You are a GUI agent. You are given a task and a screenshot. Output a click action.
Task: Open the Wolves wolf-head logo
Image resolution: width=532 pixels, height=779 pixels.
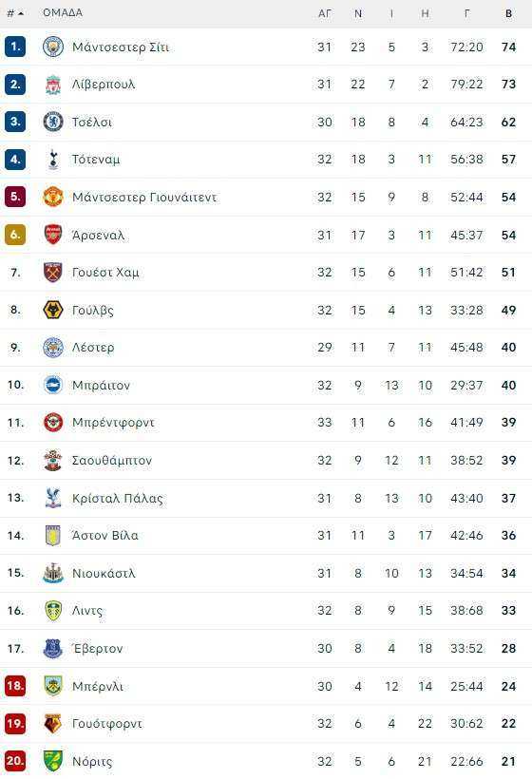pyautogui.click(x=52, y=310)
